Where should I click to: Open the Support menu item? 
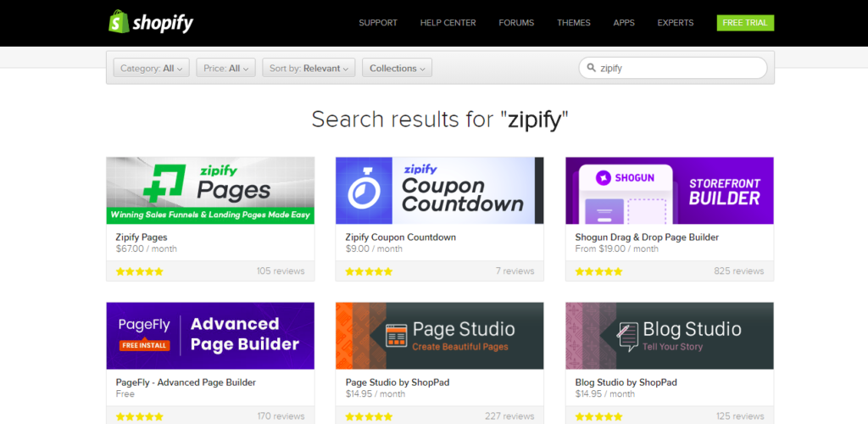coord(378,23)
